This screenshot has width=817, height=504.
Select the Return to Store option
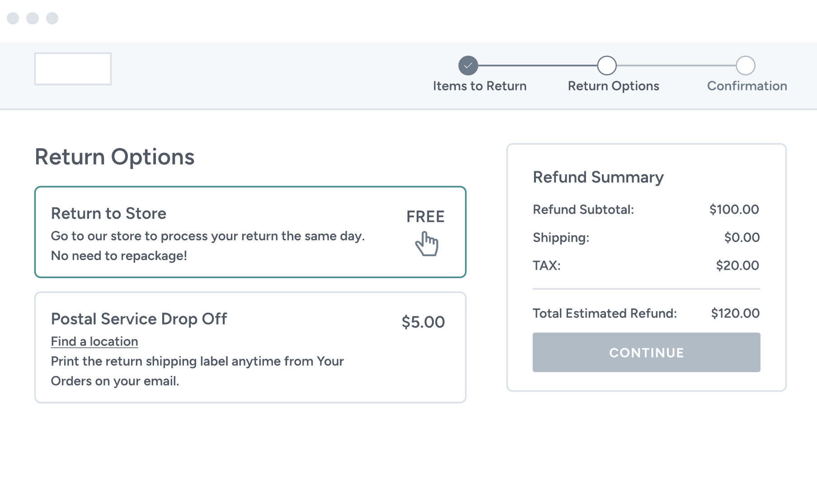coord(250,231)
